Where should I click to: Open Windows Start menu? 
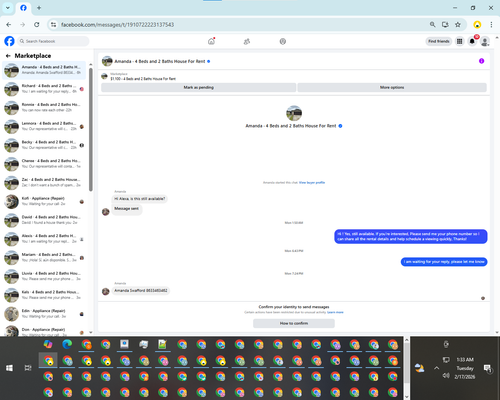(9, 368)
